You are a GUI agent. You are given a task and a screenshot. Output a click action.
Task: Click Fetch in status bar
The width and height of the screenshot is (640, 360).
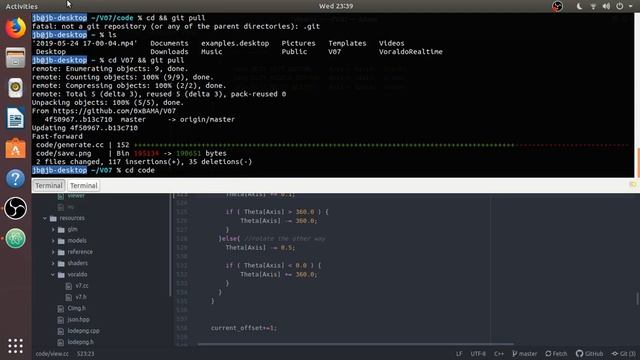556,354
